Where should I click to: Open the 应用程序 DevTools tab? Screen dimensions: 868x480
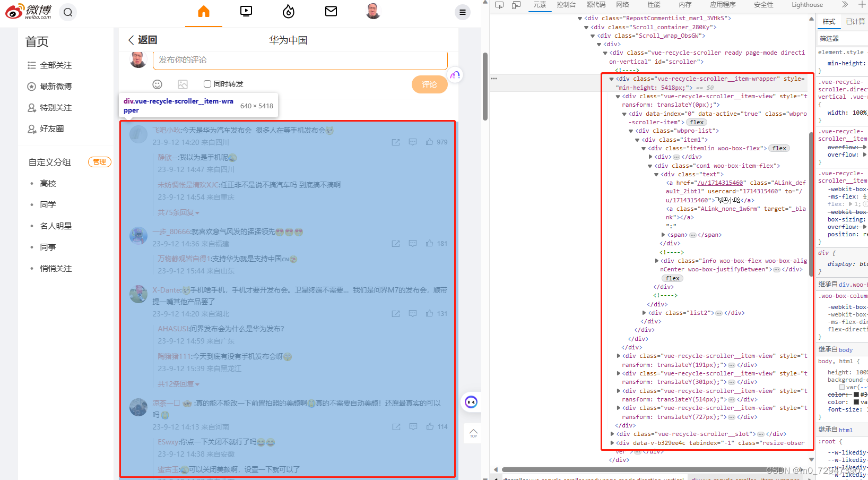723,5
